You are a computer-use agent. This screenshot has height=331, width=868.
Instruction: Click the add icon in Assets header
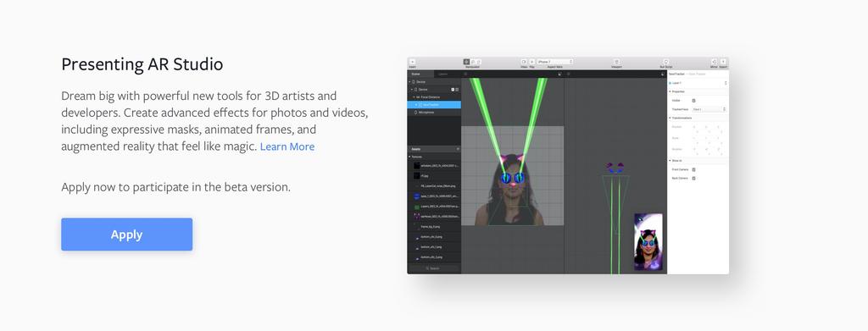[x=457, y=149]
